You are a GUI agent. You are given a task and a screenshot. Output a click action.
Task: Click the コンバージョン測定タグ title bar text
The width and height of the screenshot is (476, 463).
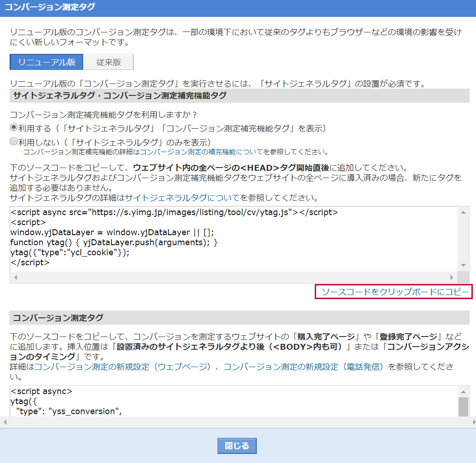(50, 7)
